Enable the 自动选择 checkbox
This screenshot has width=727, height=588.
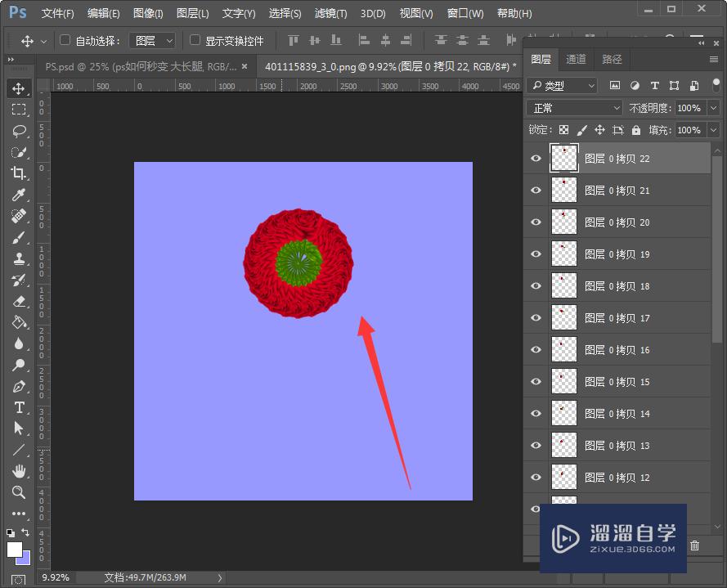[65, 40]
